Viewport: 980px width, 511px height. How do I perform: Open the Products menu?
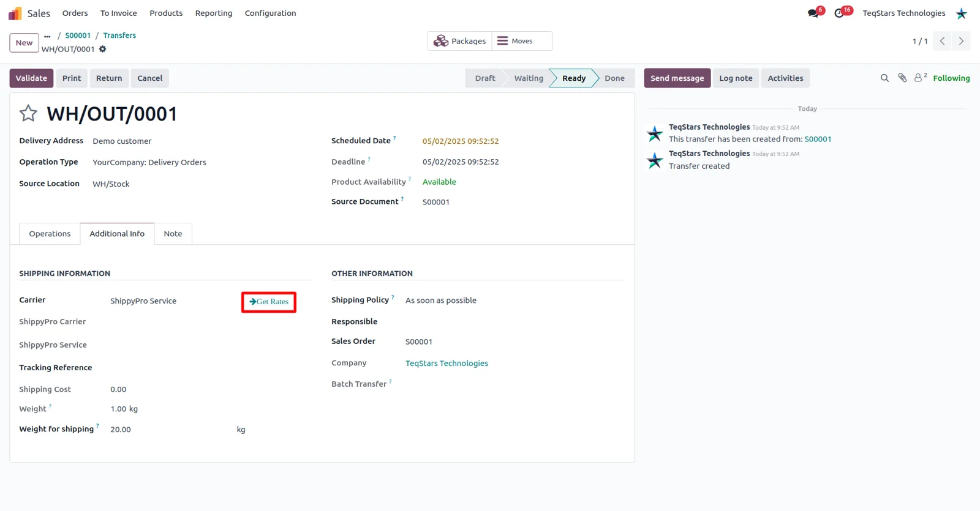click(x=166, y=13)
